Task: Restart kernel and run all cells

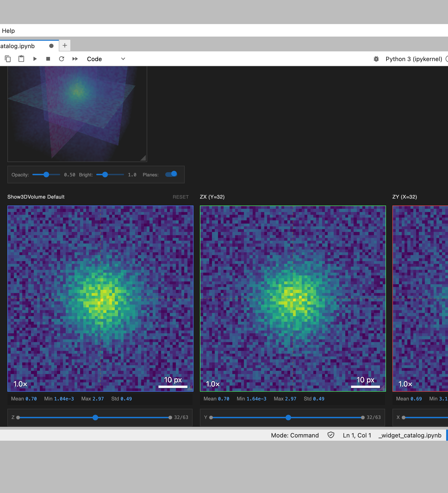Action: (75, 59)
